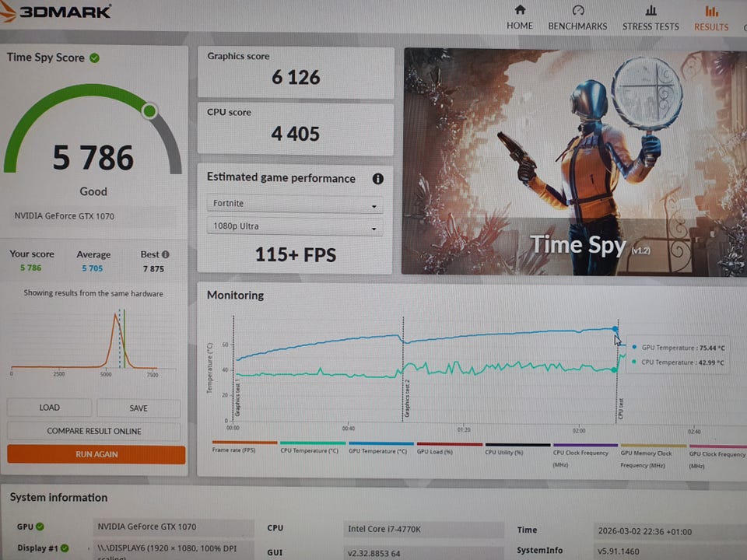Click the LOAD button
This screenshot has height=560, width=747.
(50, 408)
